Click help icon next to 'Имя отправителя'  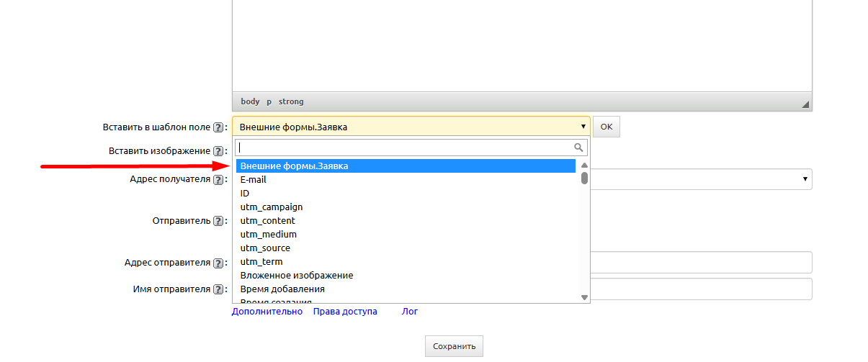[218, 289]
